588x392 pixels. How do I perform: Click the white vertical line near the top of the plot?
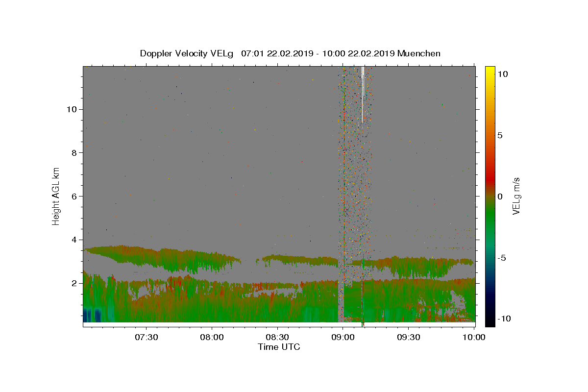click(363, 94)
